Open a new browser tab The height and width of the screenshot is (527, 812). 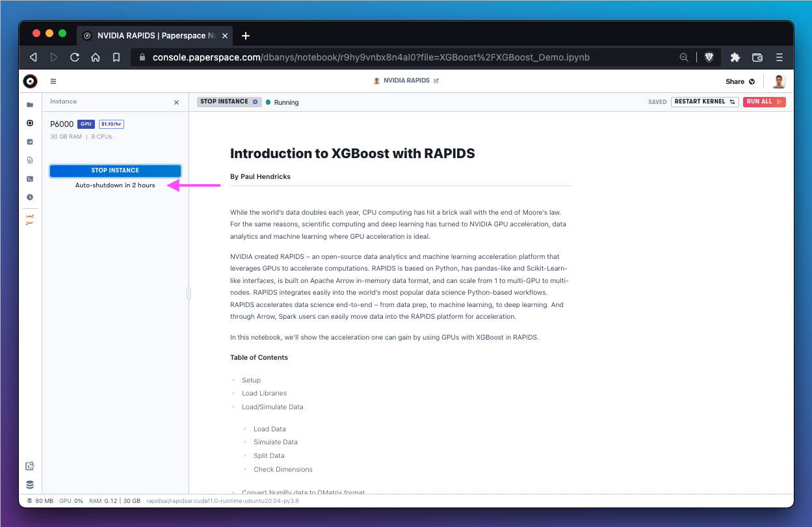coord(246,36)
